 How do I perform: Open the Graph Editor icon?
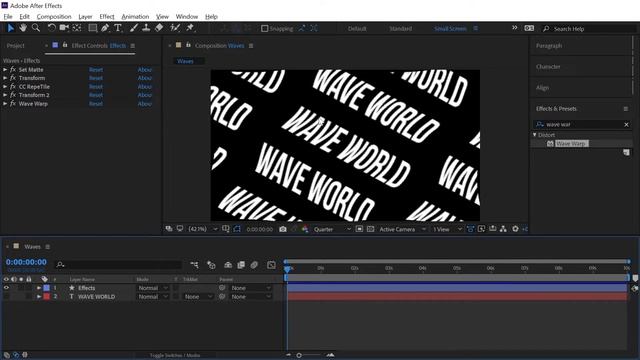click(x=271, y=265)
